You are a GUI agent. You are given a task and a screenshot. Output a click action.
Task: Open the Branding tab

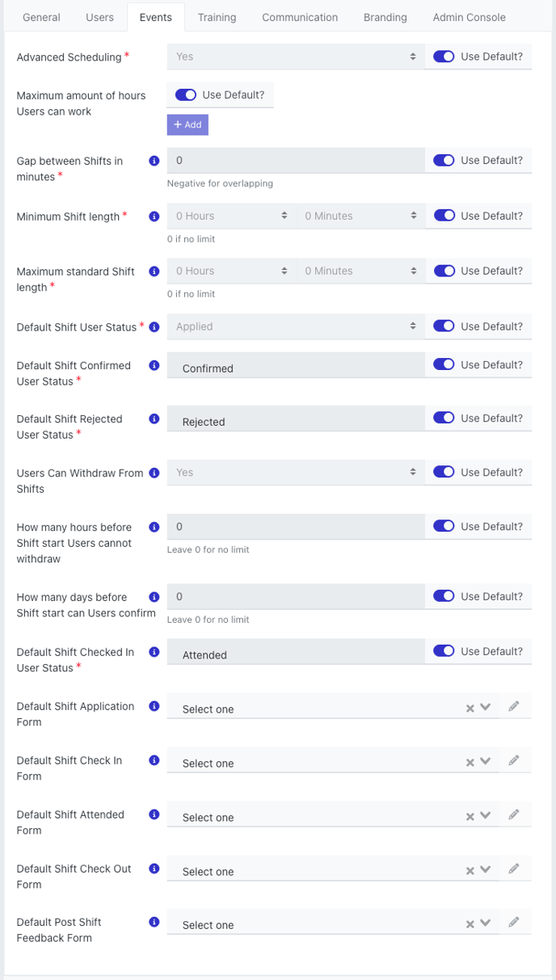[385, 17]
